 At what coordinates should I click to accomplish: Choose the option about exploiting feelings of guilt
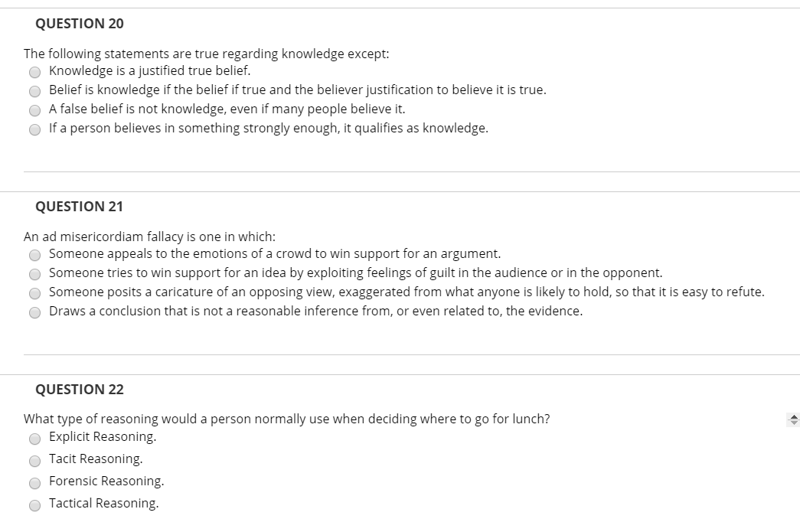34,273
